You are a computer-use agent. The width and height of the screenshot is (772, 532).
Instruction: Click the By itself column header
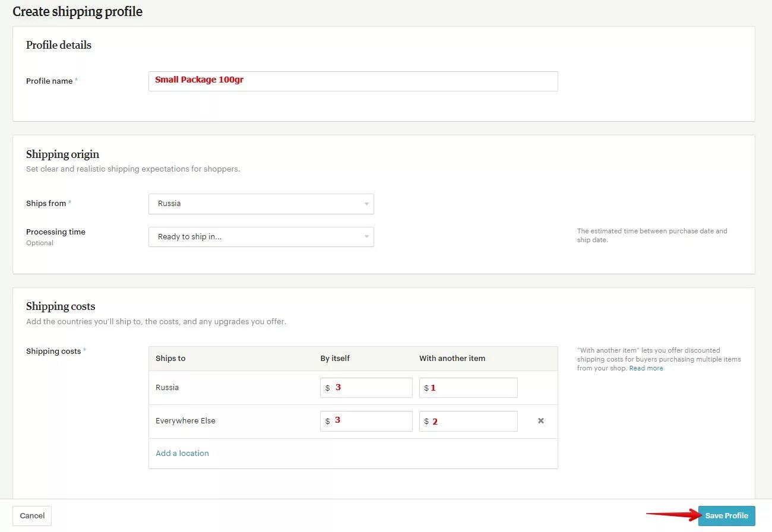click(x=335, y=359)
